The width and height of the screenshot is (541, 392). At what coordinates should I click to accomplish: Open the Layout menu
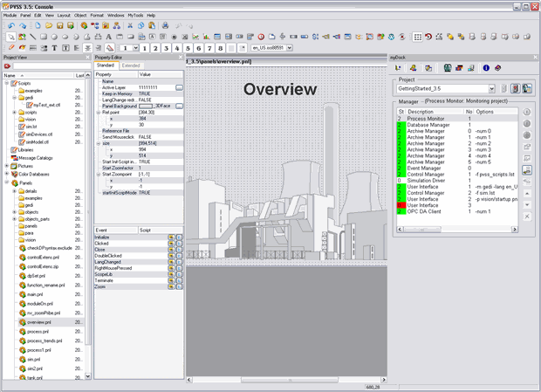click(64, 15)
